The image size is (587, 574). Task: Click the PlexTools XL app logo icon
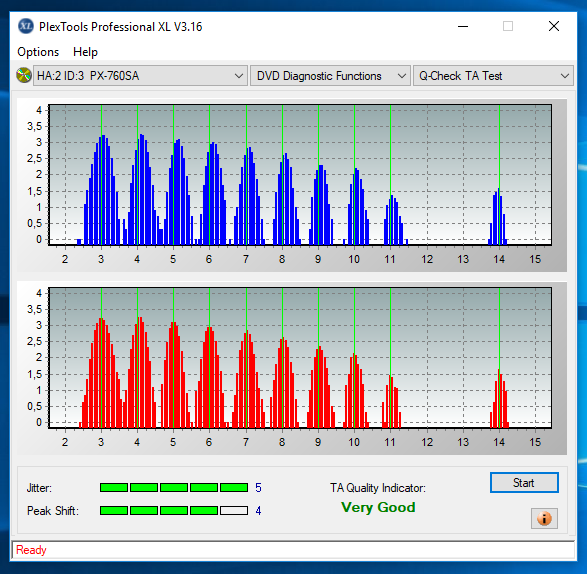(x=25, y=26)
